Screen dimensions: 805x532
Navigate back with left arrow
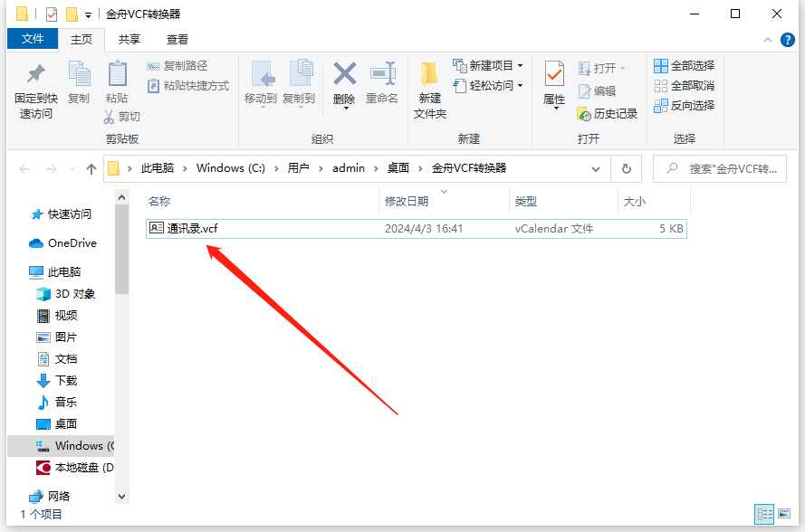coord(24,169)
